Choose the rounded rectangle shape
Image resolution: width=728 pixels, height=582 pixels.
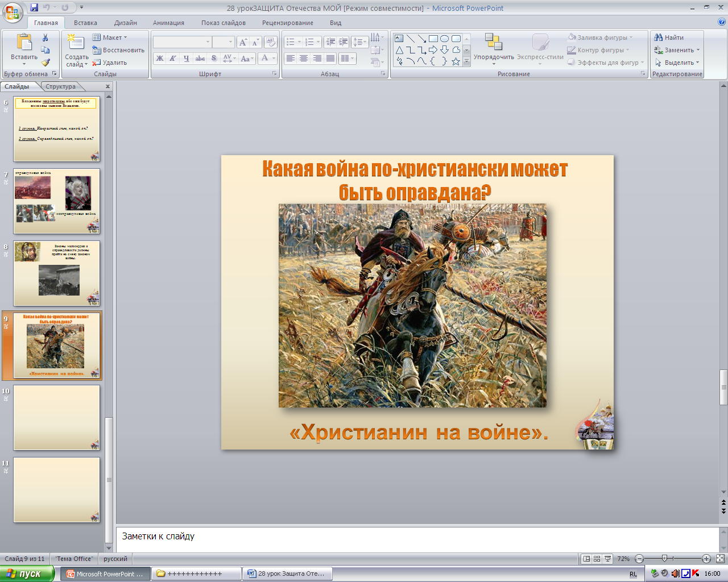456,39
